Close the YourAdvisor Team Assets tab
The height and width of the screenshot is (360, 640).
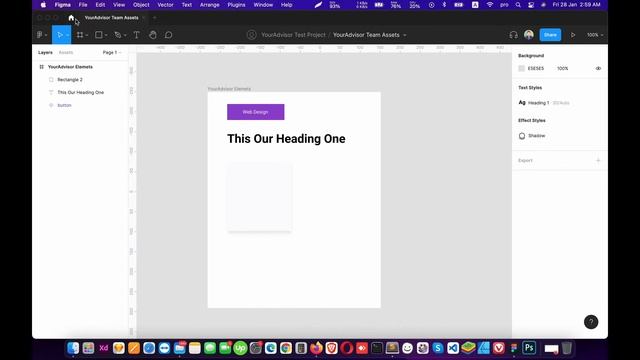coord(144,18)
